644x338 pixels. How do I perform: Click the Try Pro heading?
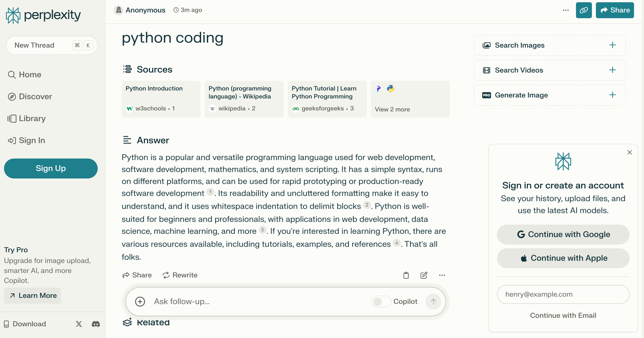tap(16, 250)
